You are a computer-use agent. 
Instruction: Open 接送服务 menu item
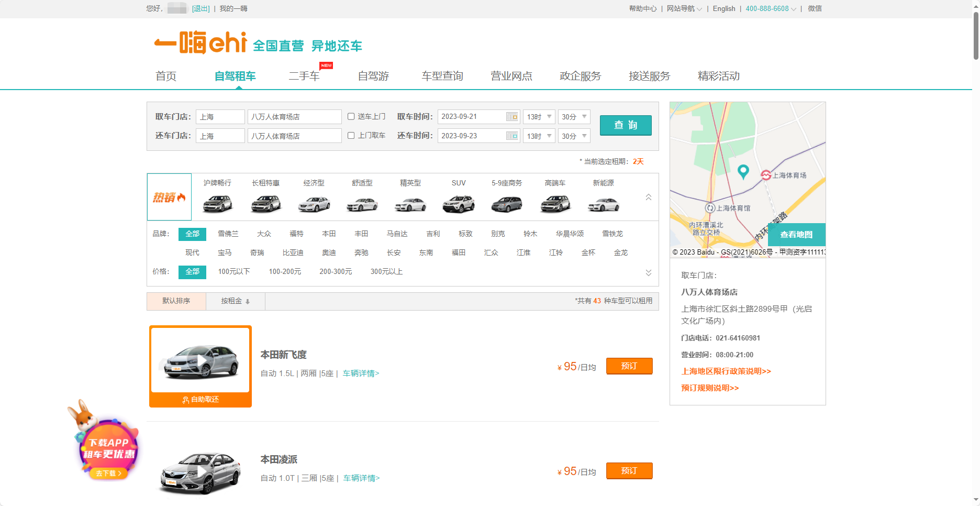click(650, 76)
